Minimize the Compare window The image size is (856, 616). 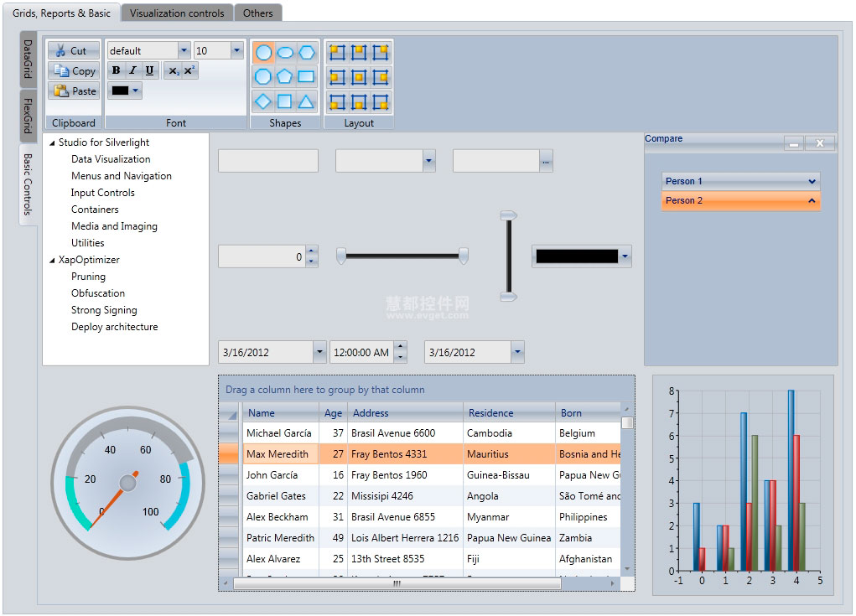tap(794, 143)
